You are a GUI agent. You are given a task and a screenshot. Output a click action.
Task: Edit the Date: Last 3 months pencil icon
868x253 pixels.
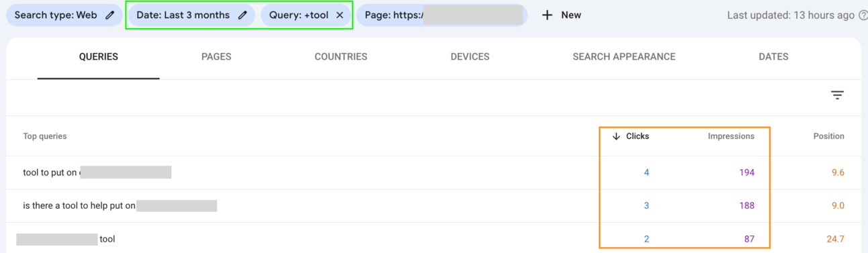pos(243,15)
